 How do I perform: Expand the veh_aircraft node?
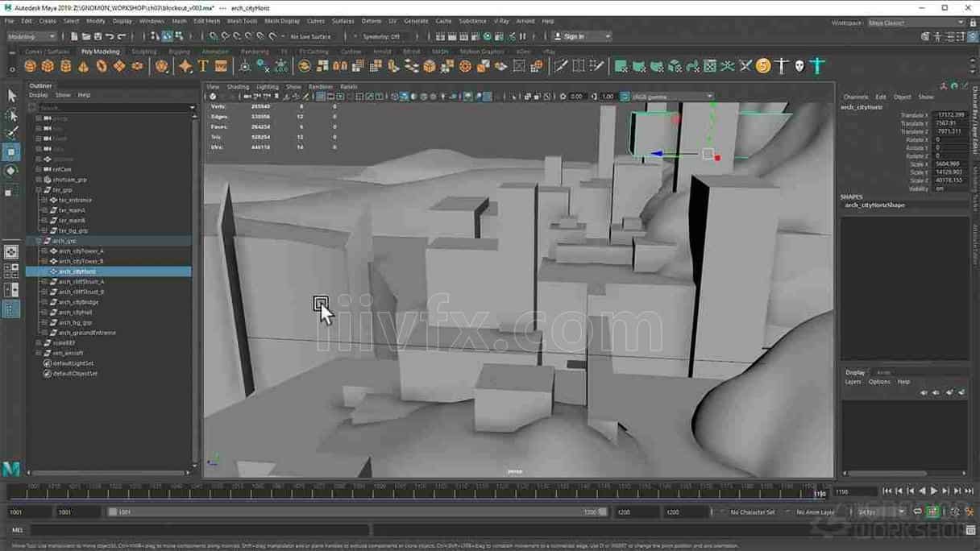pos(39,353)
